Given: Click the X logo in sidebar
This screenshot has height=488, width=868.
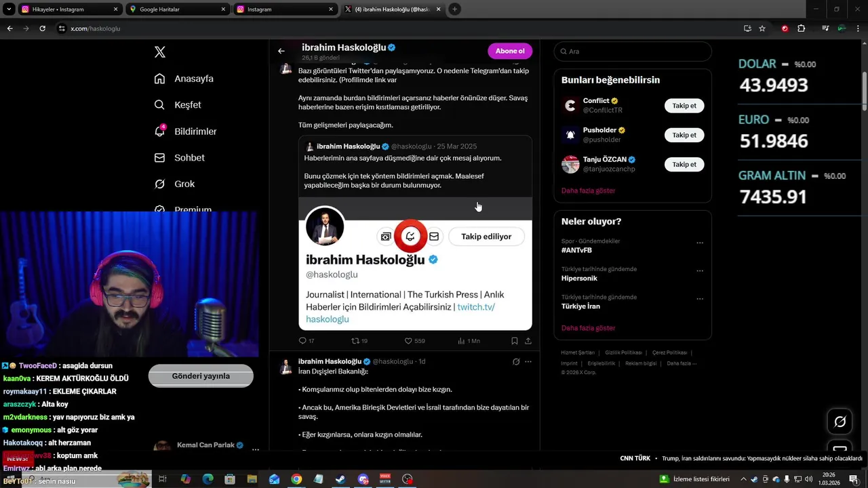Looking at the screenshot, I should (159, 52).
